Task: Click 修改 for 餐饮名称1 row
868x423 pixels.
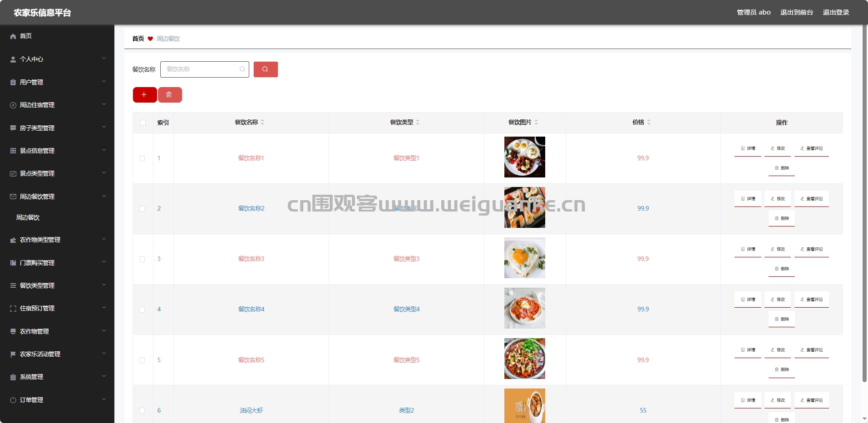Action: click(x=778, y=148)
